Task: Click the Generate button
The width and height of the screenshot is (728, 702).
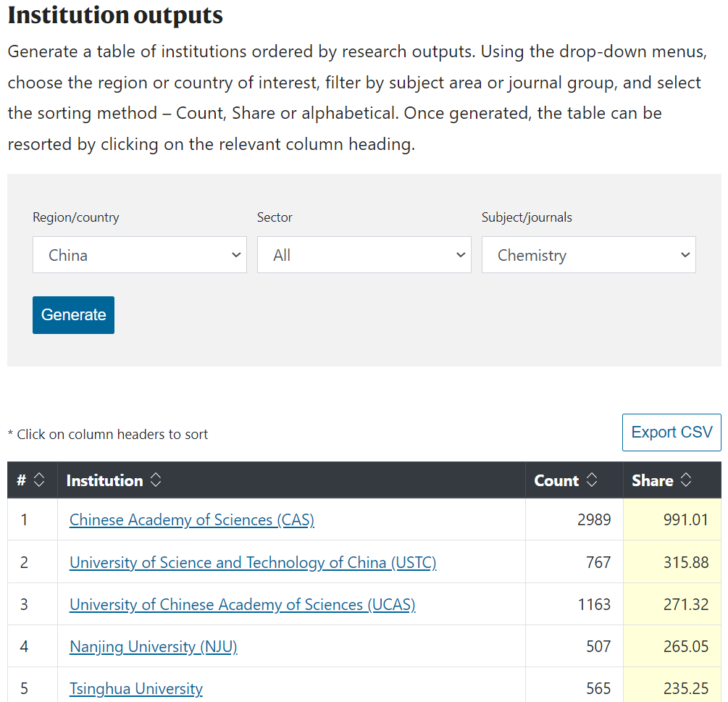Action: 73,315
